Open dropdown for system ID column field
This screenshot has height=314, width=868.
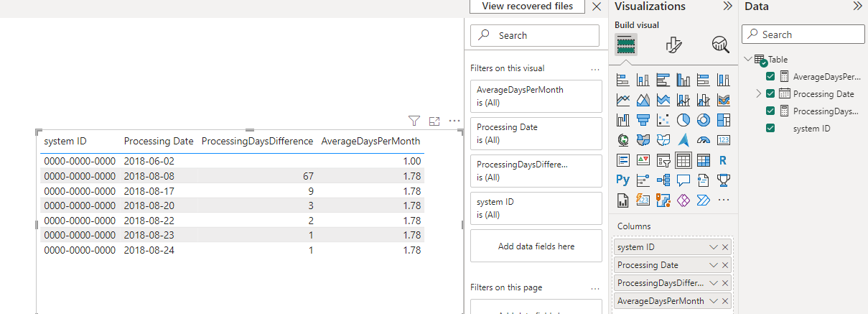713,247
